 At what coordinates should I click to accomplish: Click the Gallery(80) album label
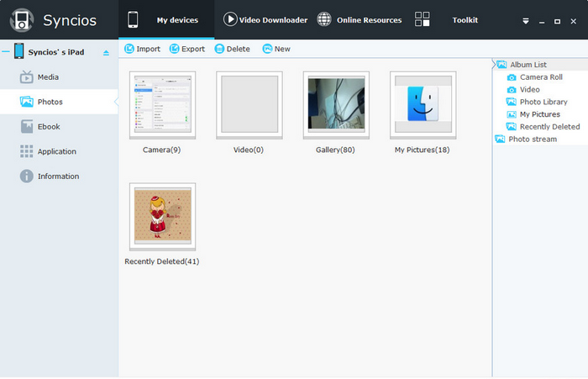pyautogui.click(x=335, y=150)
